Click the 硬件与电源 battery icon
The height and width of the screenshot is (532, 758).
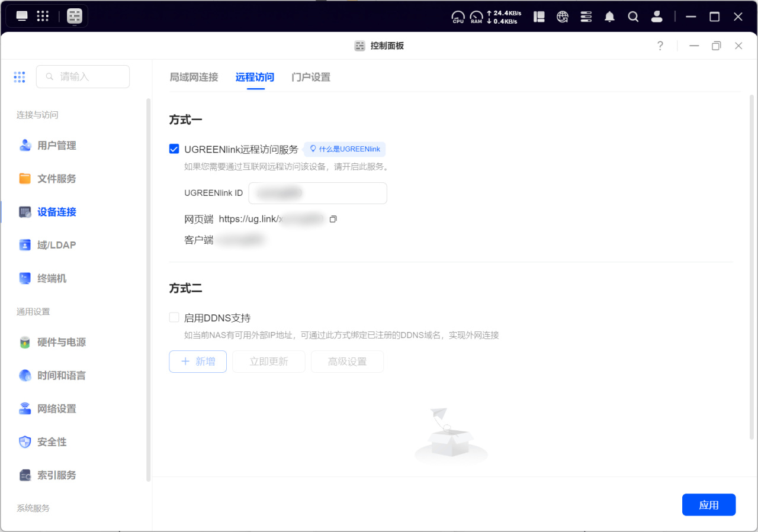25,342
